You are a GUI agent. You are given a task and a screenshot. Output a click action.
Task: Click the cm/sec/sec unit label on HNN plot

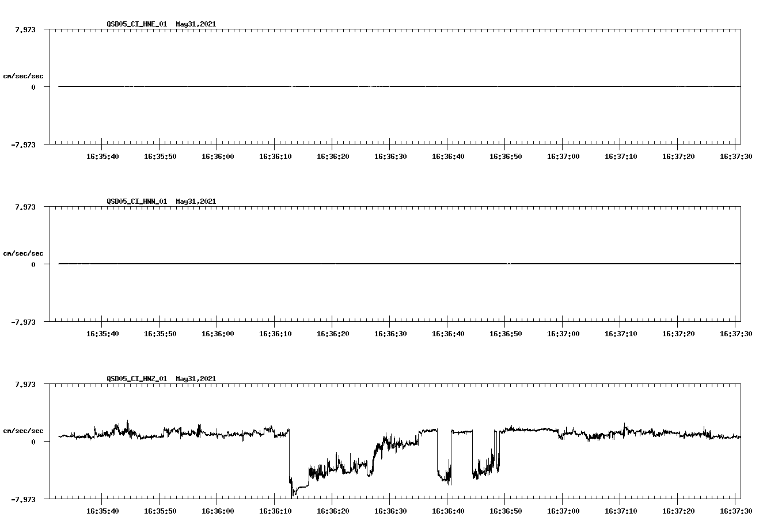point(23,253)
